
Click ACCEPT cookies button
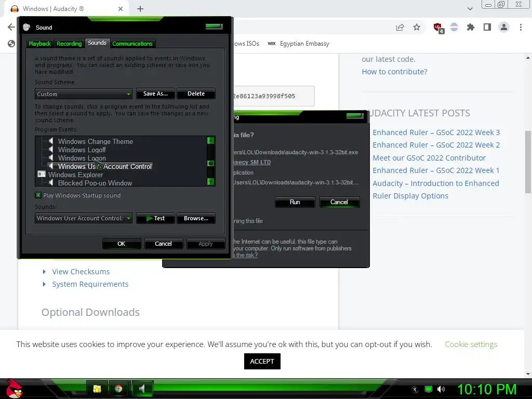tap(262, 362)
